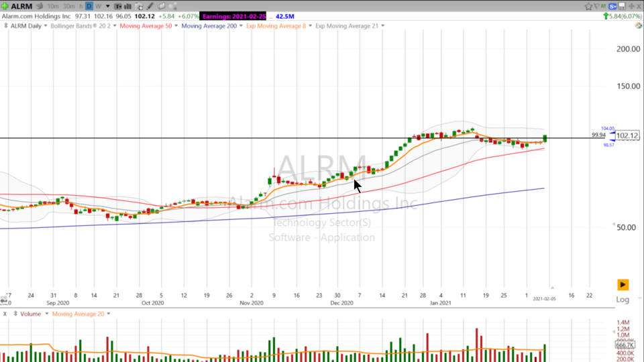Click the share dots icon
This screenshot has height=362, width=644.
(x=173, y=6)
